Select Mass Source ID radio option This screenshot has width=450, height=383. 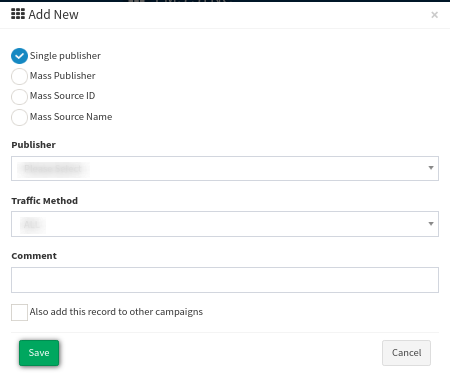coord(19,97)
